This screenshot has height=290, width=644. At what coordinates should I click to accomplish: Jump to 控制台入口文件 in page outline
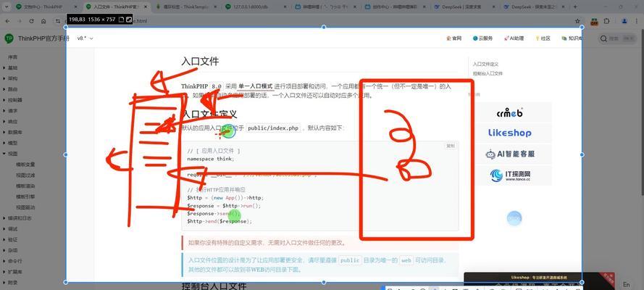[x=488, y=73]
